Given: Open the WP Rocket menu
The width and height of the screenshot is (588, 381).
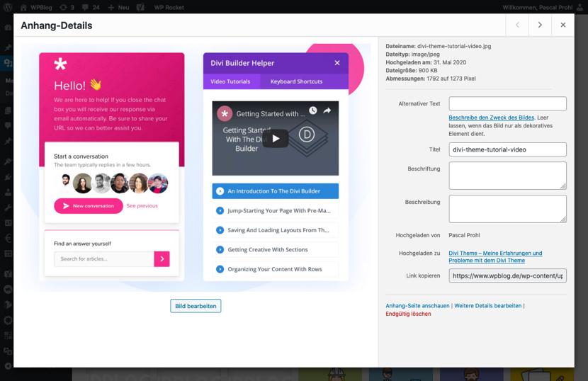Looking at the screenshot, I should (169, 7).
